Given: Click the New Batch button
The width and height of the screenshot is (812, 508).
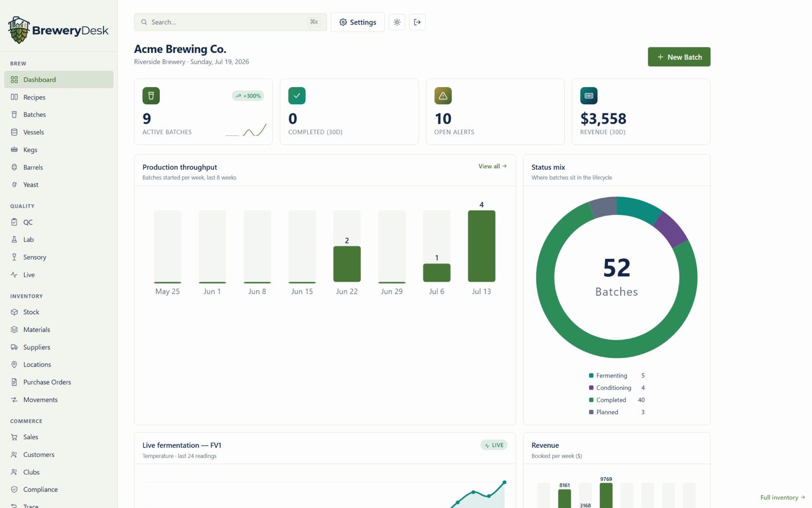Looking at the screenshot, I should [x=679, y=57].
